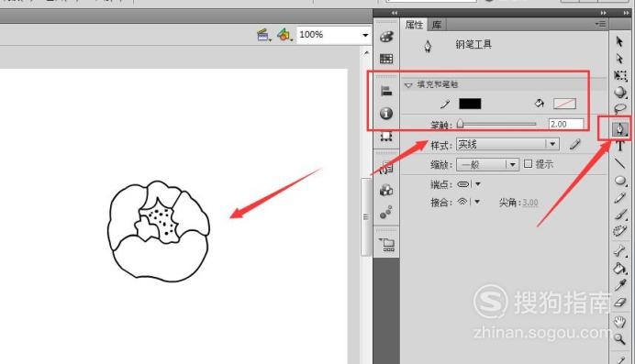Pick the Pencil tool
This screenshot has width=635, height=364.
620,198
